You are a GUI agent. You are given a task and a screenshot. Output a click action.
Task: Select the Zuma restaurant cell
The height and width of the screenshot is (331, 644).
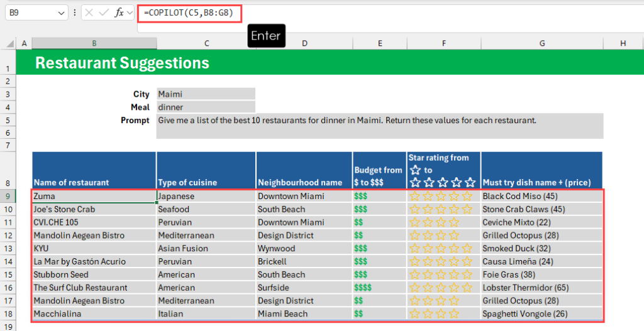point(94,196)
